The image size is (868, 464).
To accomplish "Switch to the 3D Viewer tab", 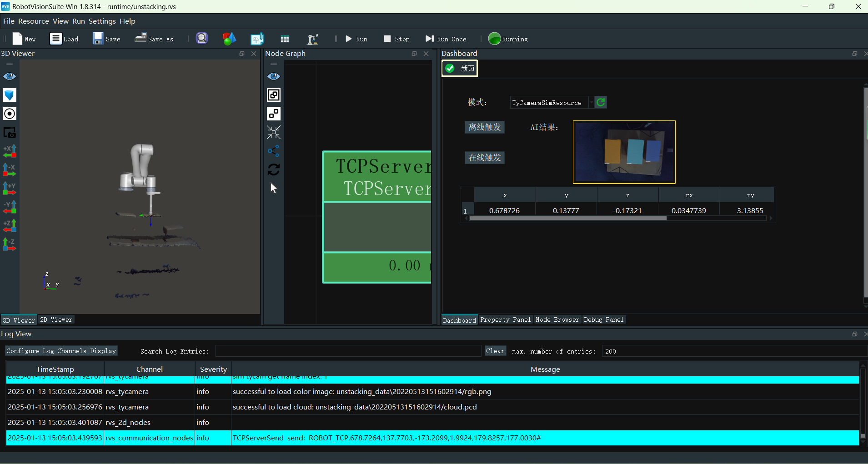I will coord(19,320).
